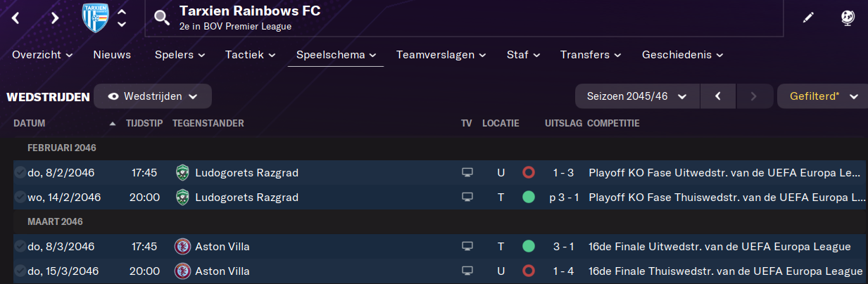This screenshot has width=868, height=284.
Task: Select the Nieuws tab
Action: pyautogui.click(x=112, y=55)
